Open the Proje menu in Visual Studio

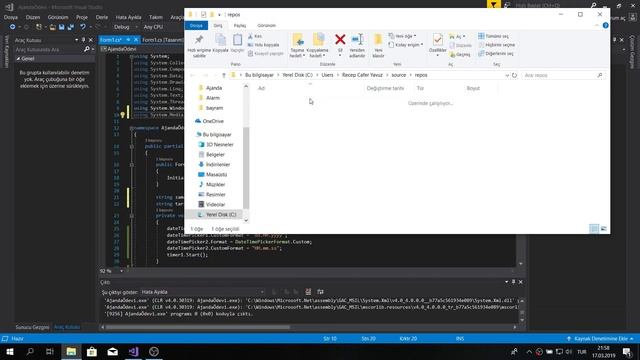[82, 17]
